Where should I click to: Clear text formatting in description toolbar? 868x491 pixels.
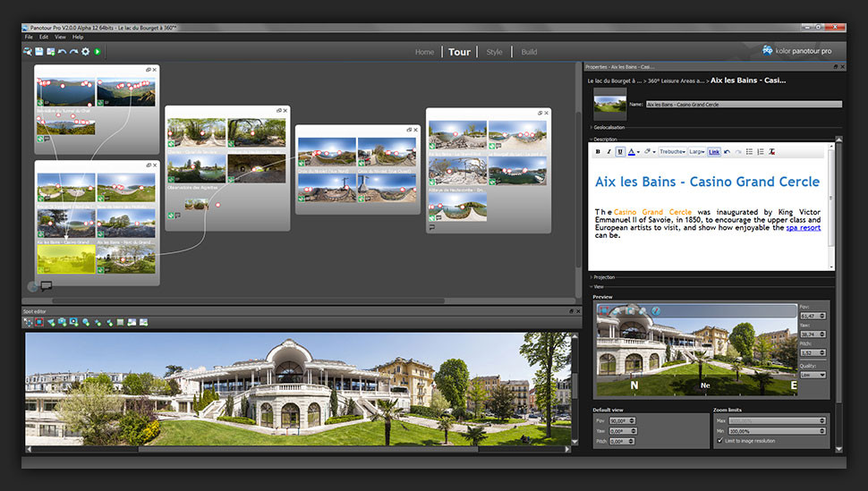click(771, 152)
